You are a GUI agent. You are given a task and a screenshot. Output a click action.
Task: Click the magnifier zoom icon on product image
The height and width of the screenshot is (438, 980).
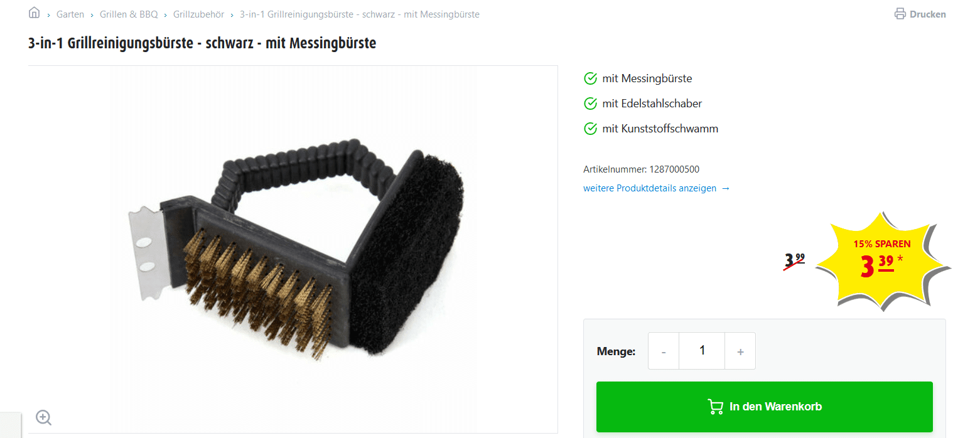(x=43, y=417)
